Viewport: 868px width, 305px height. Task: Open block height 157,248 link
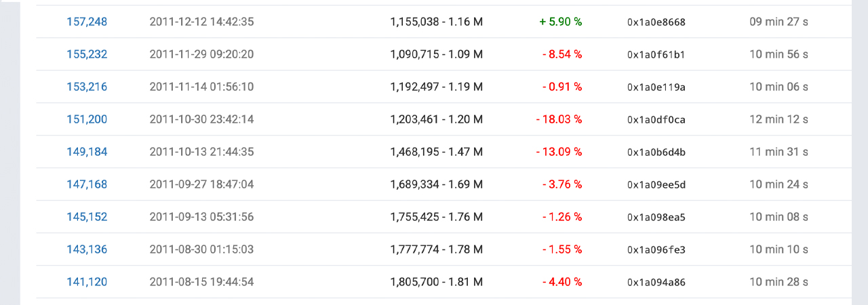point(87,22)
